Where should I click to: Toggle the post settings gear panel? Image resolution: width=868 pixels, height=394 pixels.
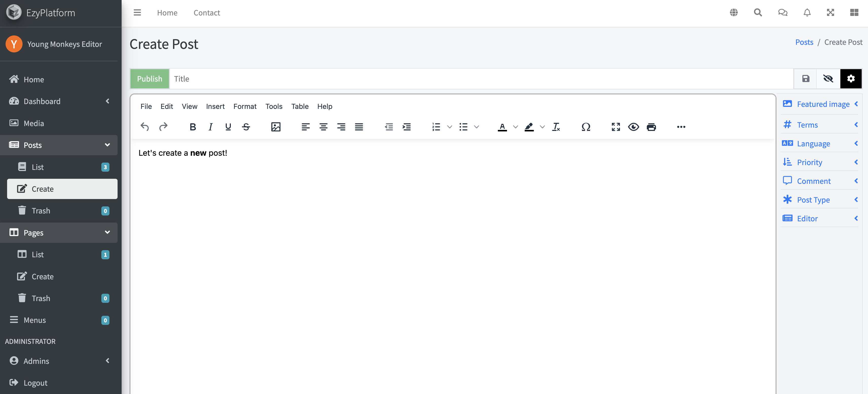(851, 78)
